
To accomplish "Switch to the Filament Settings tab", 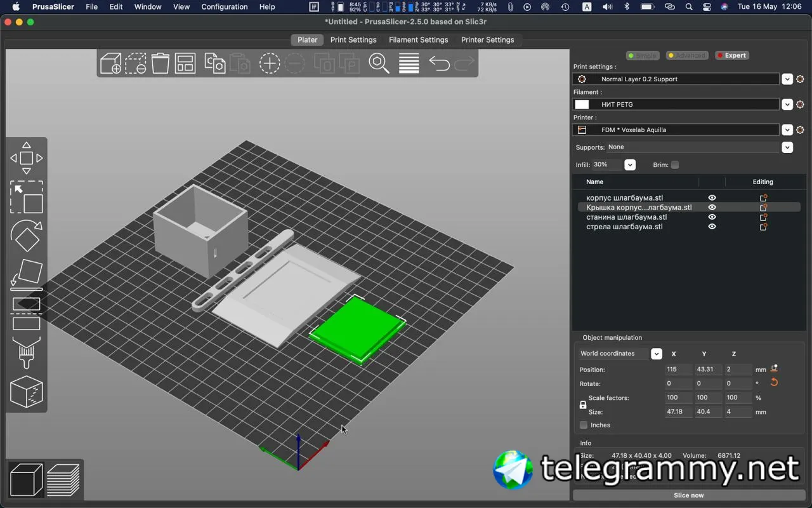I will click(x=418, y=39).
